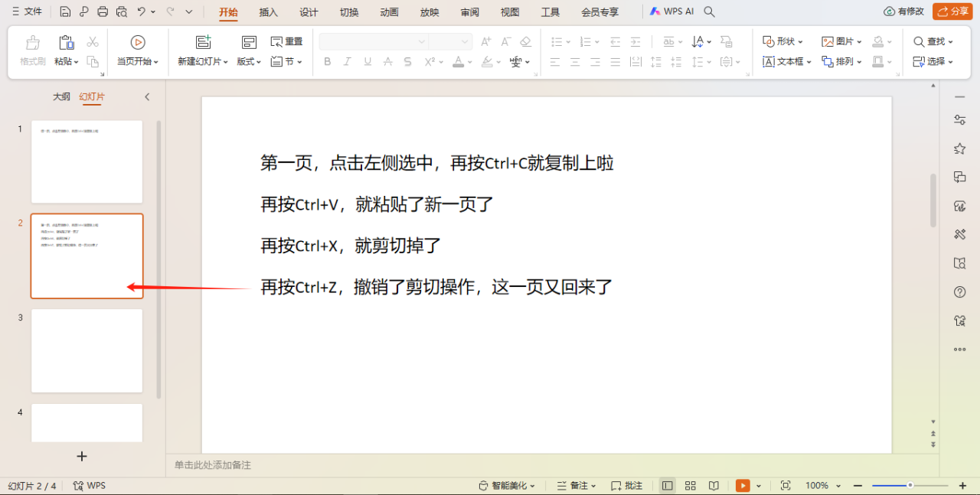Screen dimensions: 980x495
Task: Click the 批注 comment icon
Action: coord(626,485)
